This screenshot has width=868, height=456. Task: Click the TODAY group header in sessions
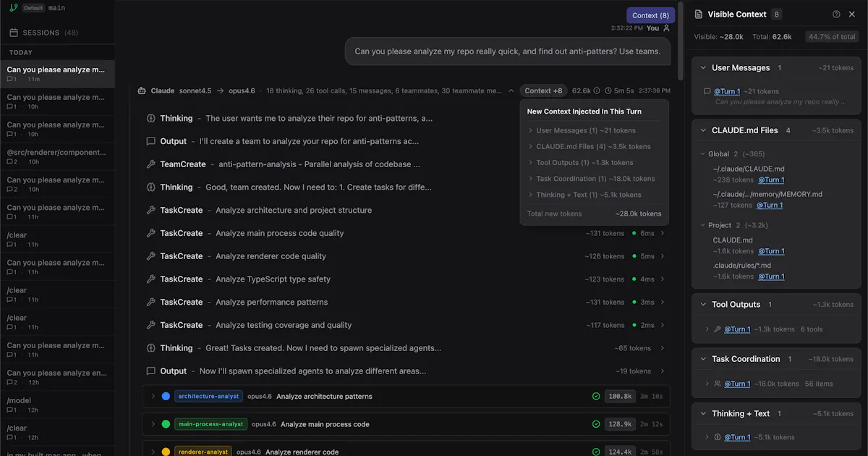pos(21,53)
